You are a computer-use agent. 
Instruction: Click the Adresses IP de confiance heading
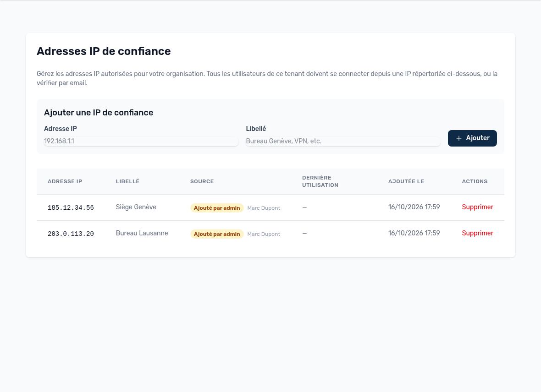104,51
